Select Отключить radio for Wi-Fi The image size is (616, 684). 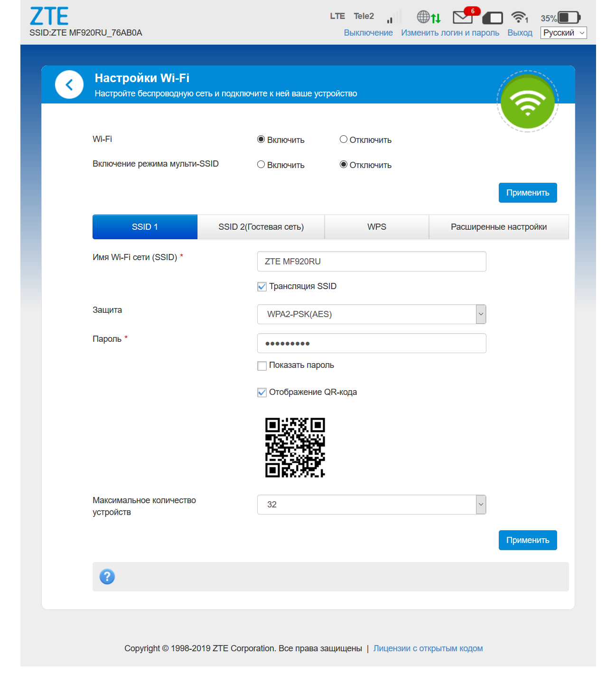344,139
